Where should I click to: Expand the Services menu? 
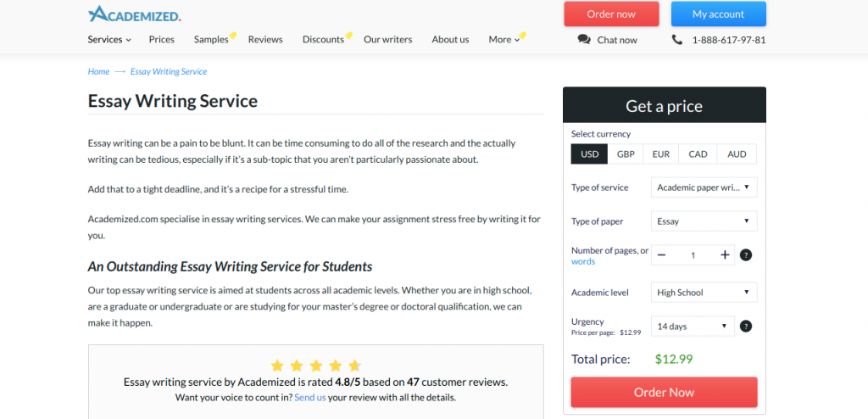click(109, 39)
